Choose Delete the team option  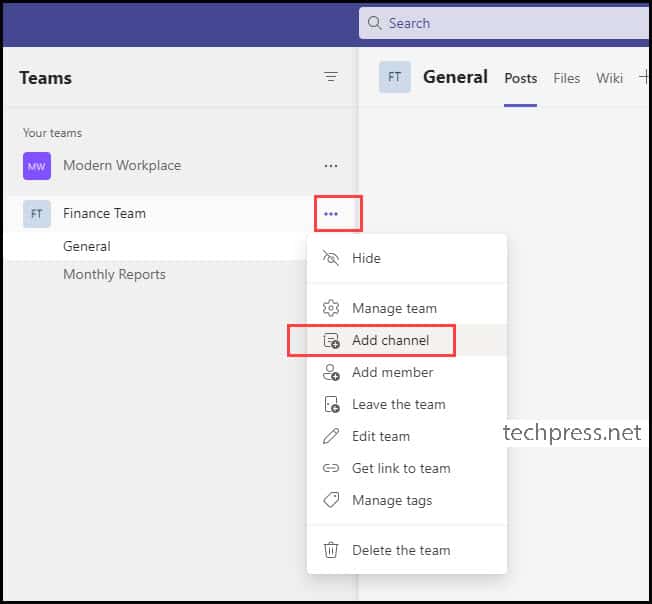tap(407, 550)
